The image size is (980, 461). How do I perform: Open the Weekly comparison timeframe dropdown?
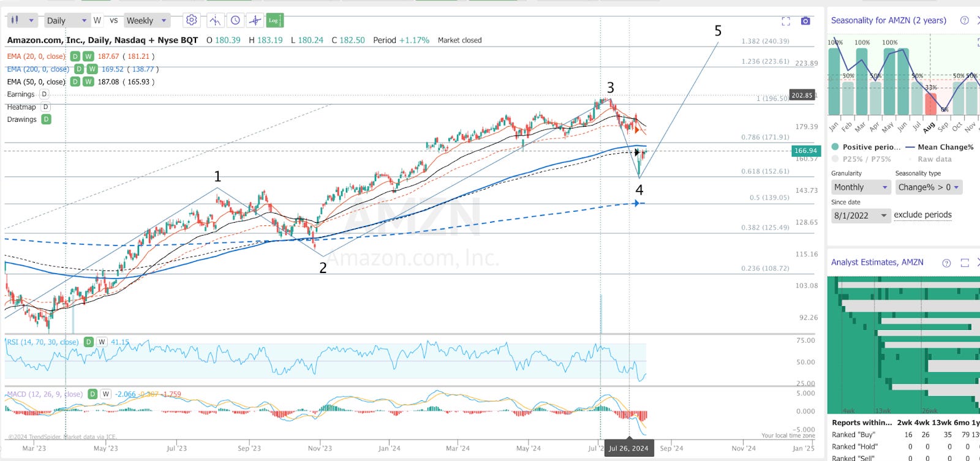[x=146, y=20]
